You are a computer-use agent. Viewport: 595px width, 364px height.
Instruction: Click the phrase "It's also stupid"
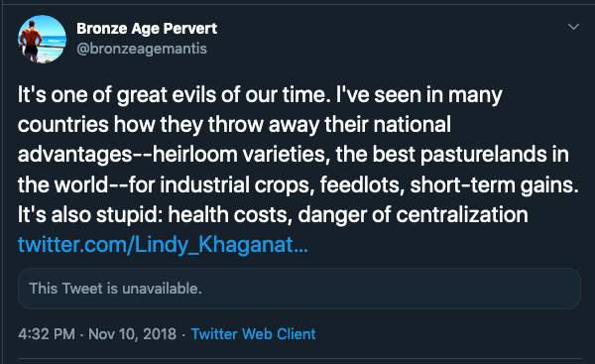tap(90, 215)
